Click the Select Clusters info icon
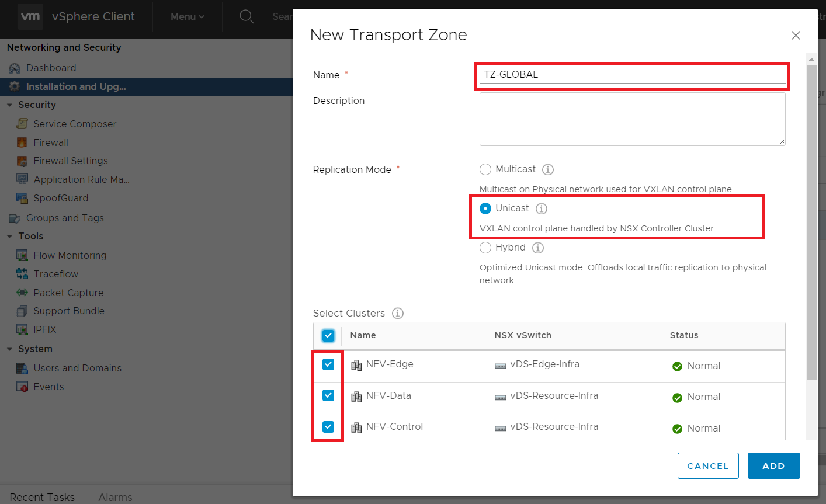Viewport: 826px width, 504px height. (398, 313)
